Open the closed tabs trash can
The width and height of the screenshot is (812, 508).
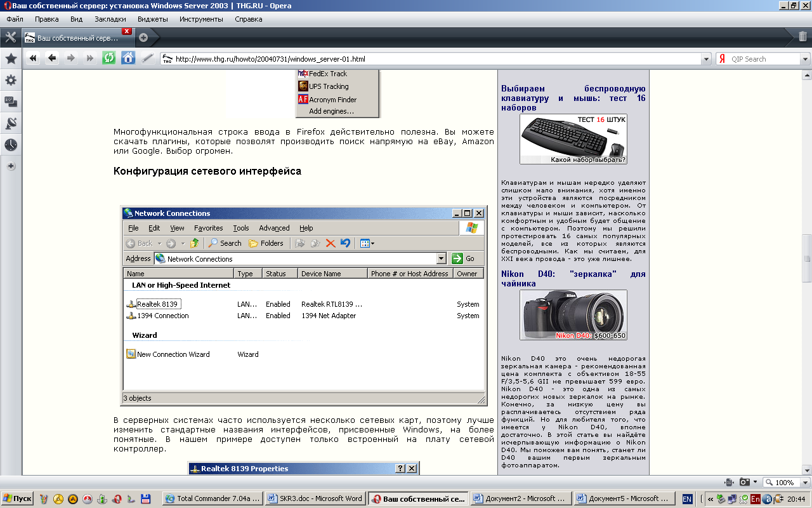coord(802,37)
